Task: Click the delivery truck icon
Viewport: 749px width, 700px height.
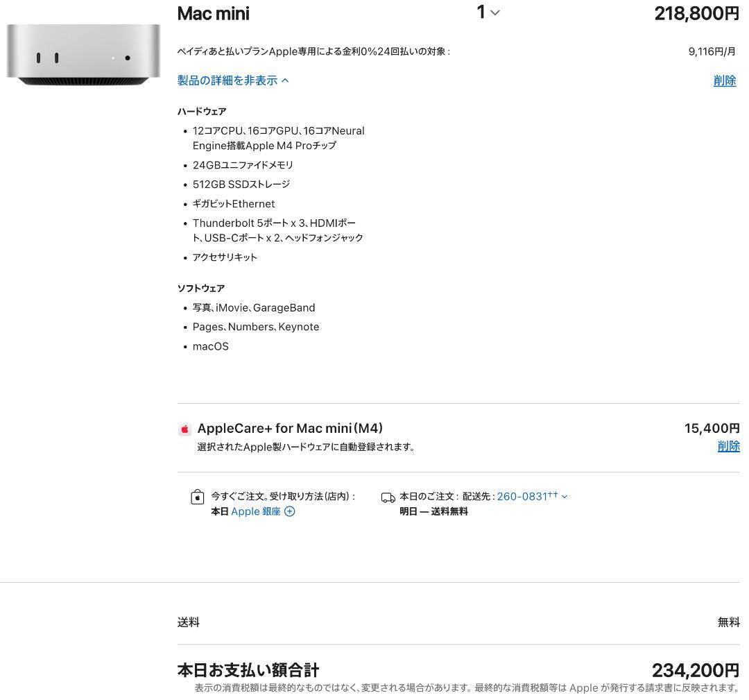Action: coord(388,497)
